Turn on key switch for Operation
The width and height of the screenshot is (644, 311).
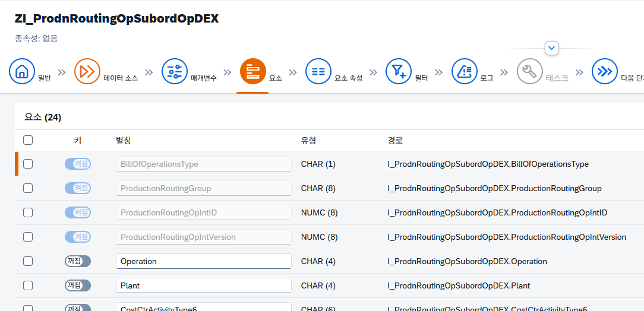(78, 261)
